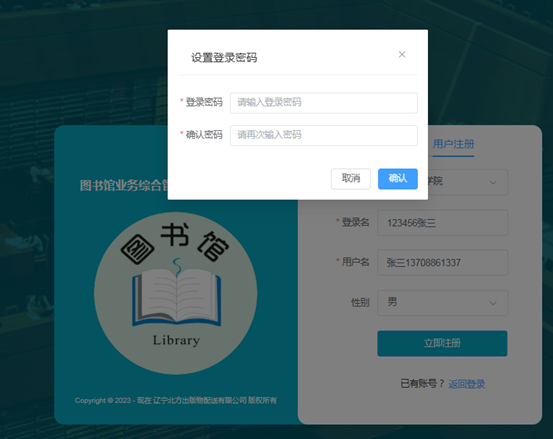Image resolution: width=553 pixels, height=439 pixels.
Task: Click the 性别 field label
Action: [x=360, y=303]
